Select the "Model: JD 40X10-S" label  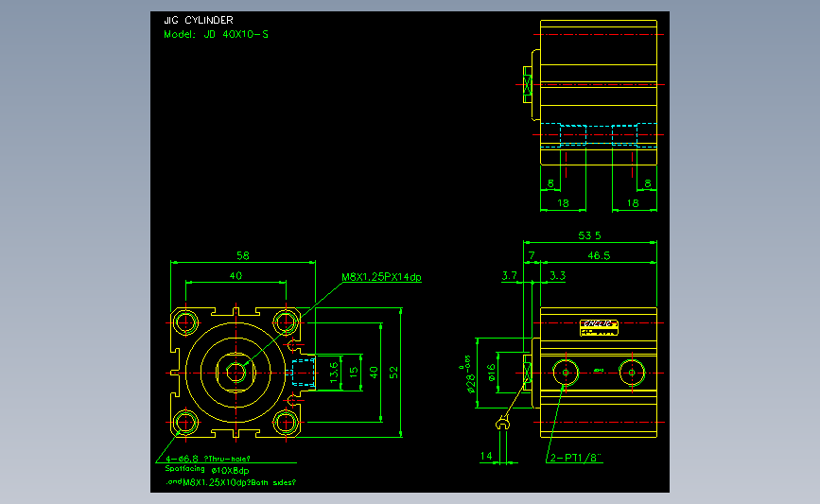click(x=216, y=34)
